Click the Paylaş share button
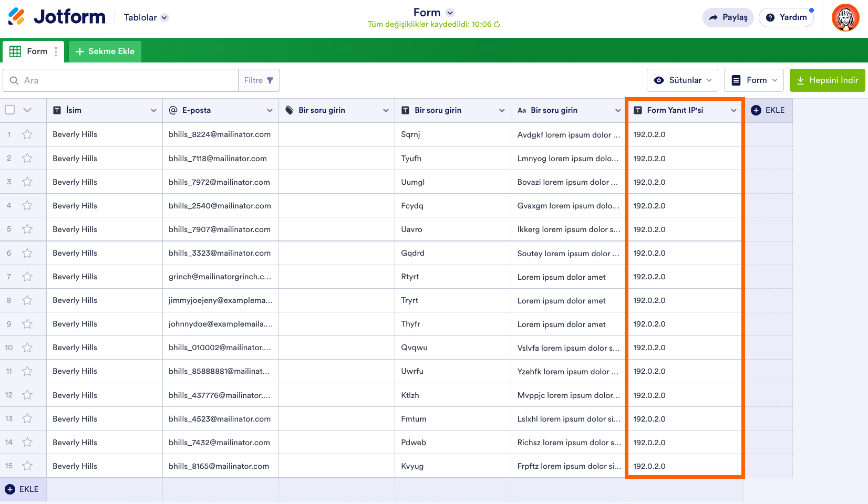 728,17
